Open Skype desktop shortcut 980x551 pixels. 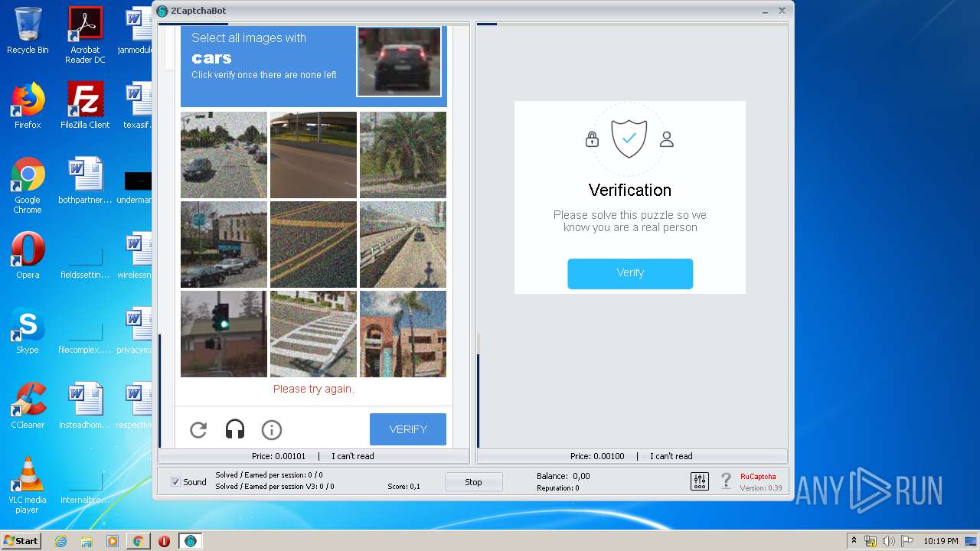point(28,331)
